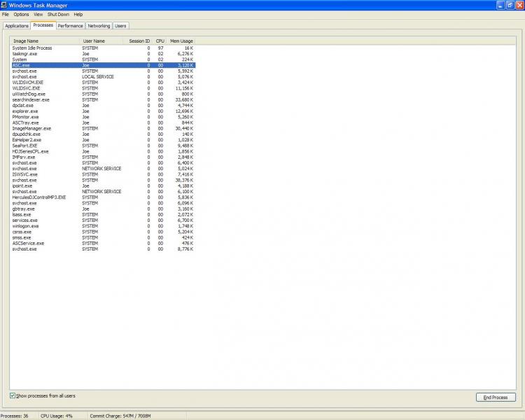Click the 33,680 K memory usage value
Screen dimensions: 525x420
[x=184, y=100]
